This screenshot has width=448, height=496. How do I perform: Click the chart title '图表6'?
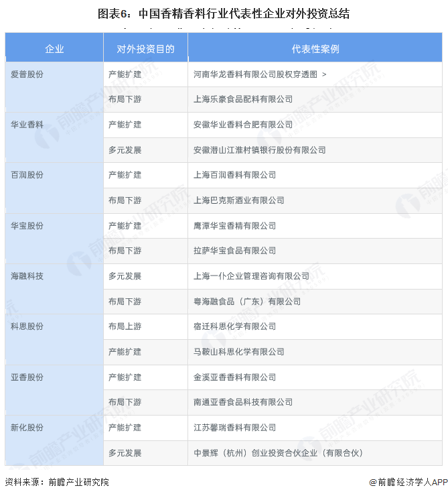(224, 13)
